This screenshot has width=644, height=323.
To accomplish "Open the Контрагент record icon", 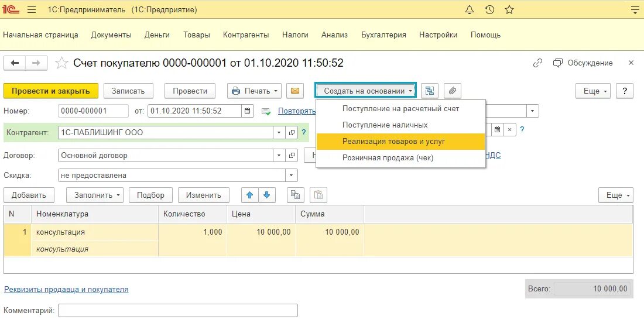I will [291, 133].
